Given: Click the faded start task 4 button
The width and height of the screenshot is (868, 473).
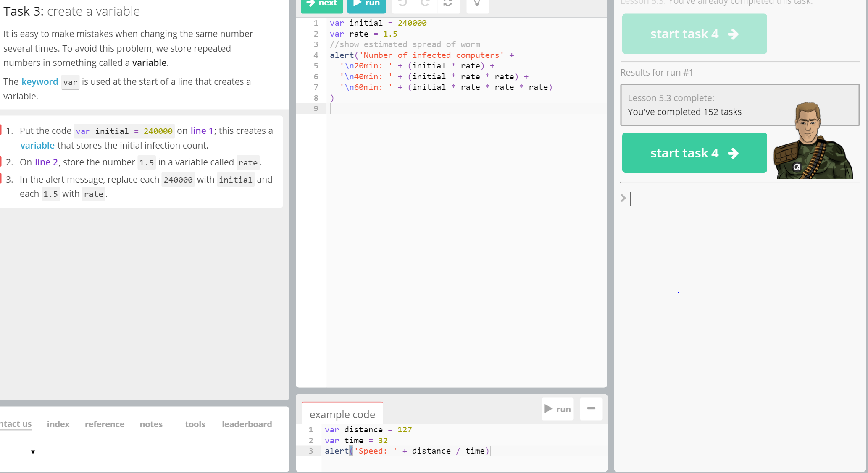Looking at the screenshot, I should tap(694, 34).
